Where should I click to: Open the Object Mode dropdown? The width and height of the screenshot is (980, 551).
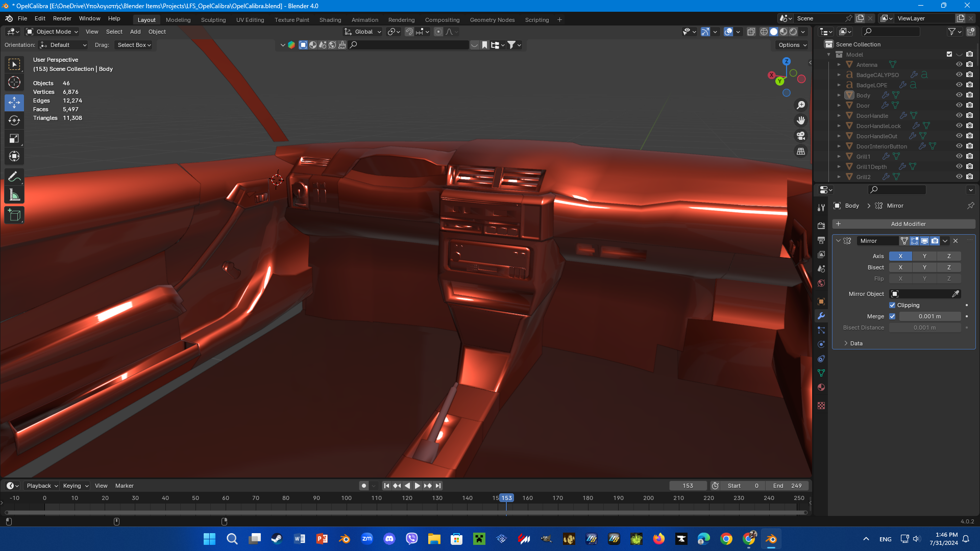tap(52, 32)
